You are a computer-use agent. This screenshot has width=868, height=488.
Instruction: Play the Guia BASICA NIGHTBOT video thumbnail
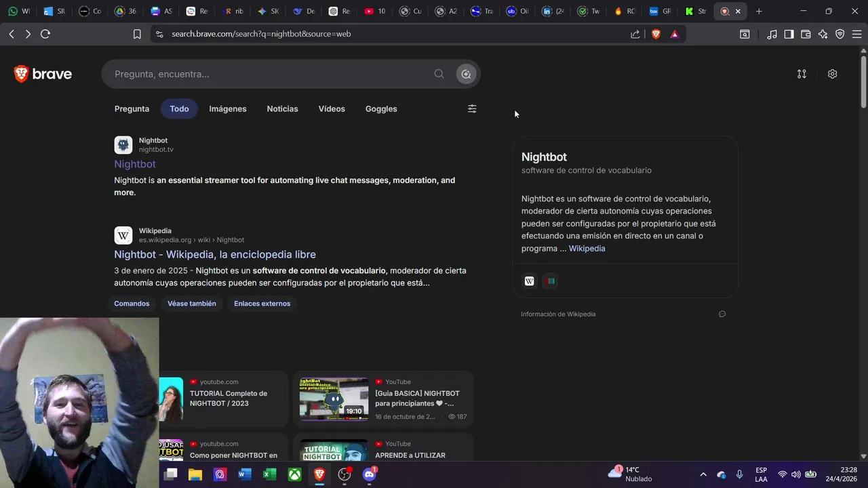(x=334, y=399)
